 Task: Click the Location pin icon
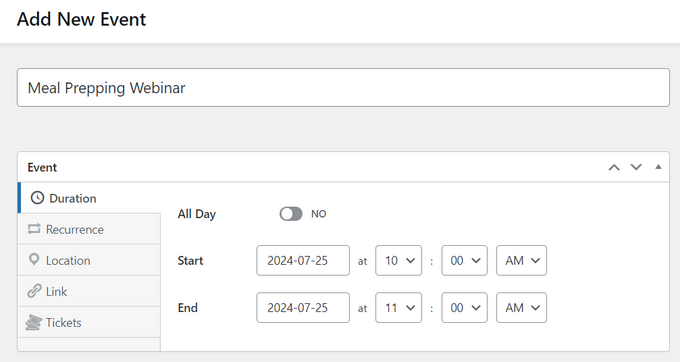click(x=34, y=260)
